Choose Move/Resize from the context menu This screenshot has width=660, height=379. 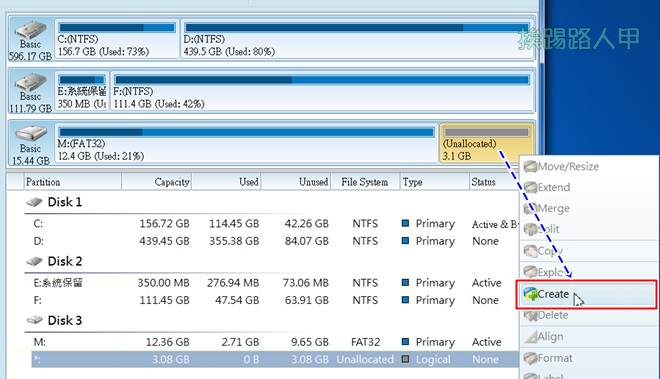pyautogui.click(x=588, y=166)
